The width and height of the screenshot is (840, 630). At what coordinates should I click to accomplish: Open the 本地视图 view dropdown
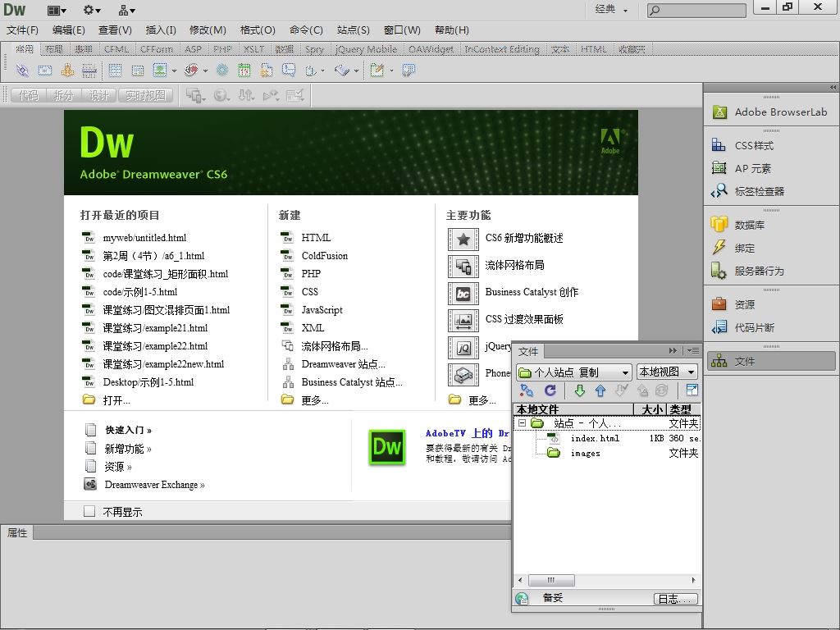[667, 372]
